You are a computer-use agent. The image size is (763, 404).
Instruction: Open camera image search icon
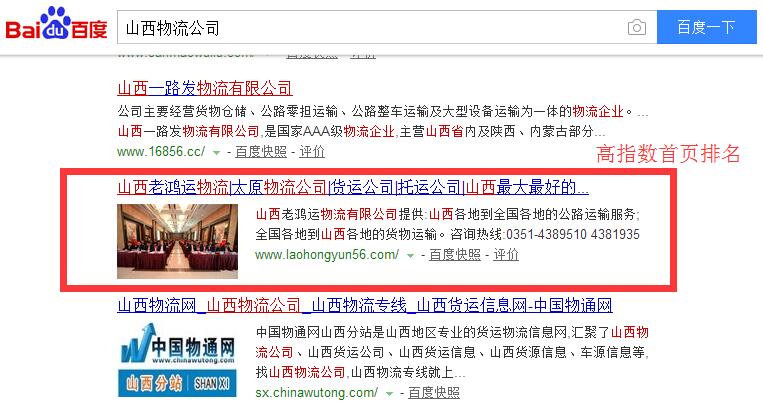point(636,27)
